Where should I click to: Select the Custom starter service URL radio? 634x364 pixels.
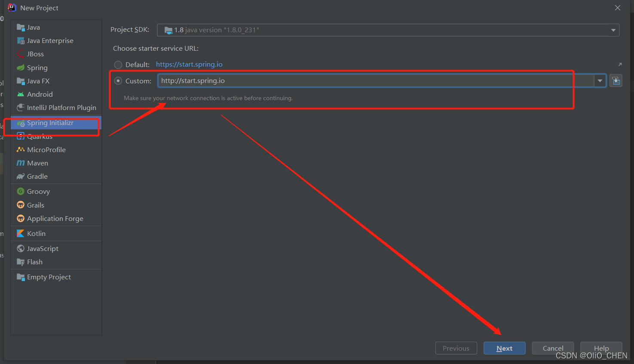[x=118, y=80]
